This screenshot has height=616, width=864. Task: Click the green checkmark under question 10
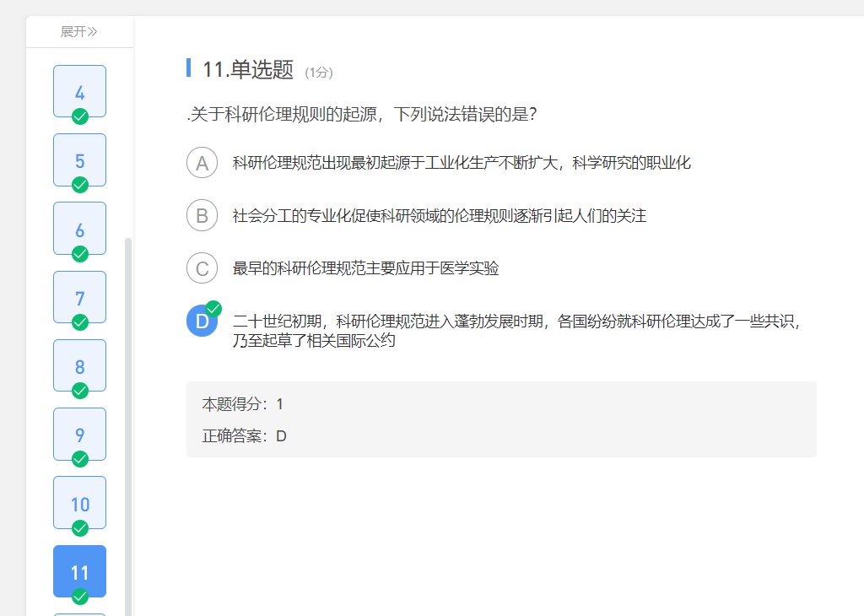(80, 528)
